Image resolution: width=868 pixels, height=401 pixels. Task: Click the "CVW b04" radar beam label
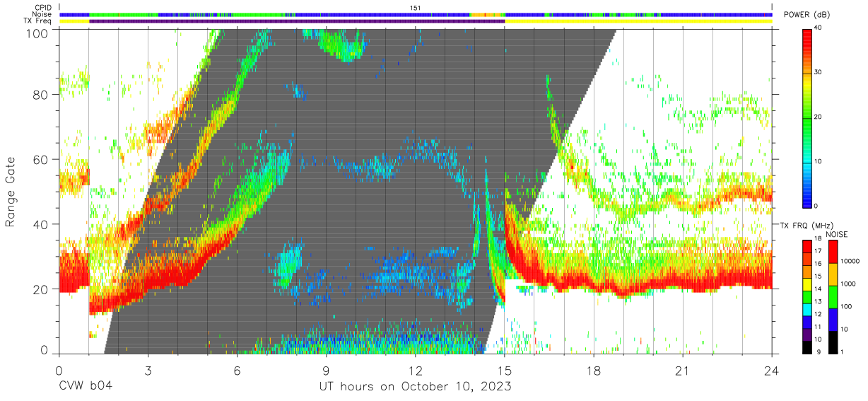click(86, 386)
